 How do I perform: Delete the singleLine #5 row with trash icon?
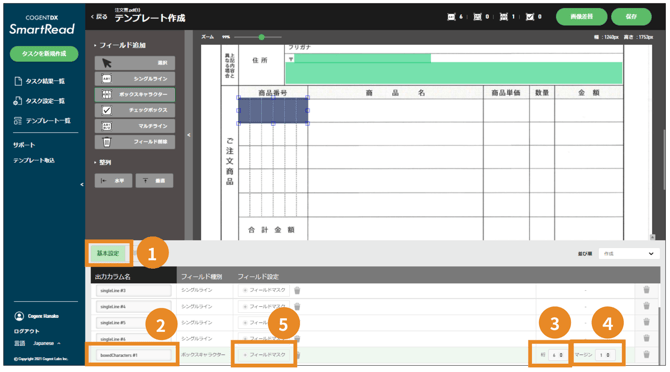[x=646, y=322]
